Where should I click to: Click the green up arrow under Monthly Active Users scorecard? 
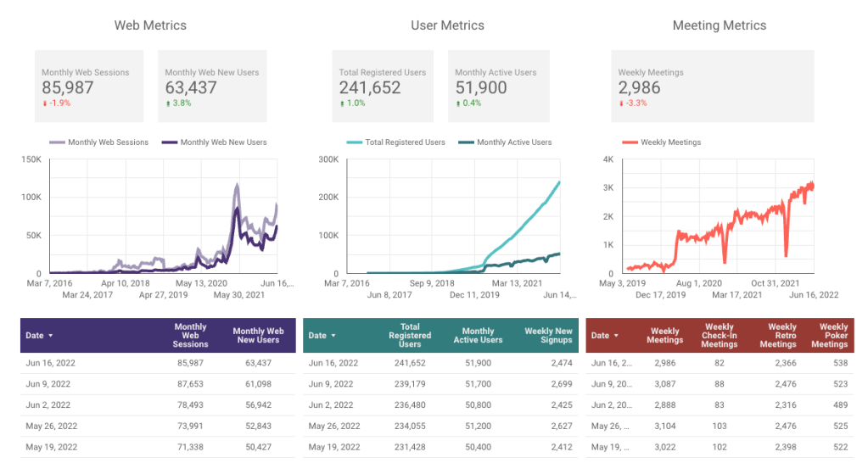(458, 103)
